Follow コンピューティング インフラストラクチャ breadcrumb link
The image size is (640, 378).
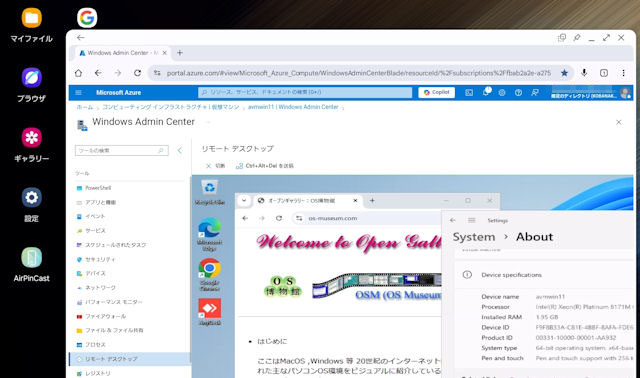[171, 107]
